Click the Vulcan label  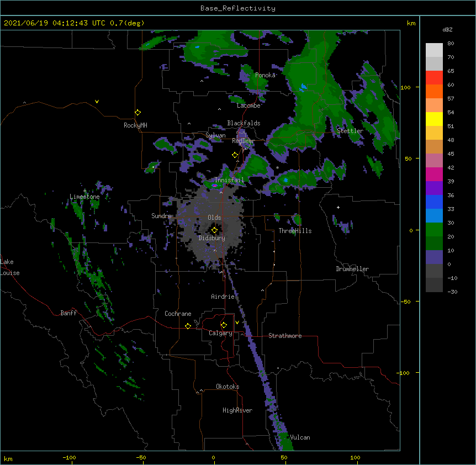click(x=300, y=437)
